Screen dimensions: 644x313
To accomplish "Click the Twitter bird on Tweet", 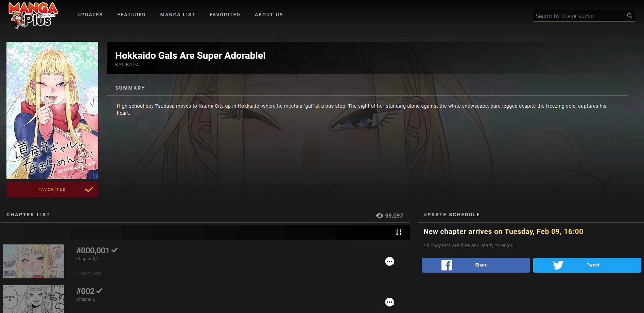I will click(558, 265).
